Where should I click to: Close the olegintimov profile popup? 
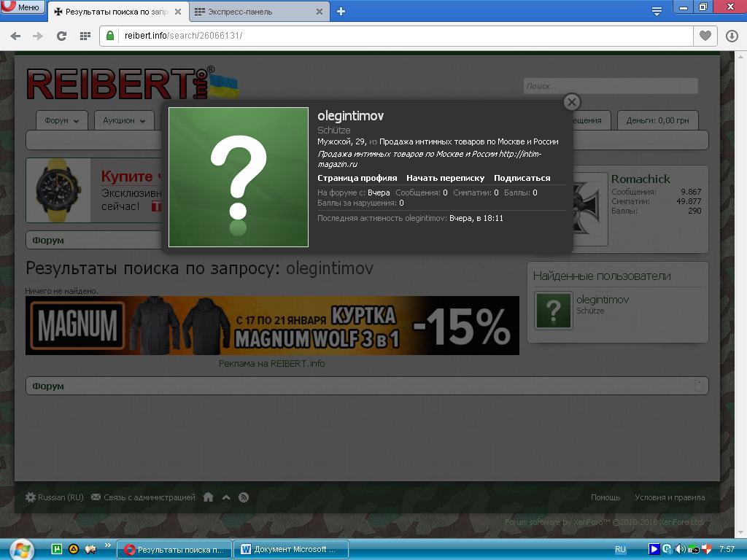click(572, 101)
